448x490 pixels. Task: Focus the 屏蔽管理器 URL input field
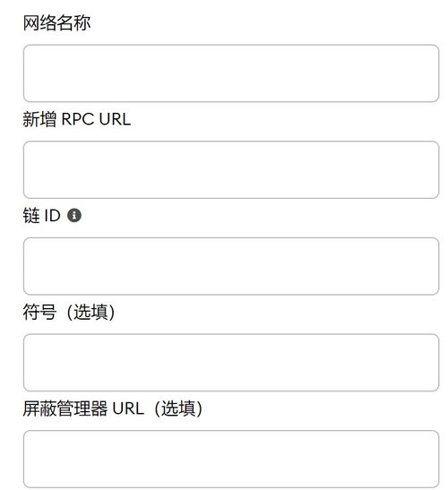[x=231, y=459]
